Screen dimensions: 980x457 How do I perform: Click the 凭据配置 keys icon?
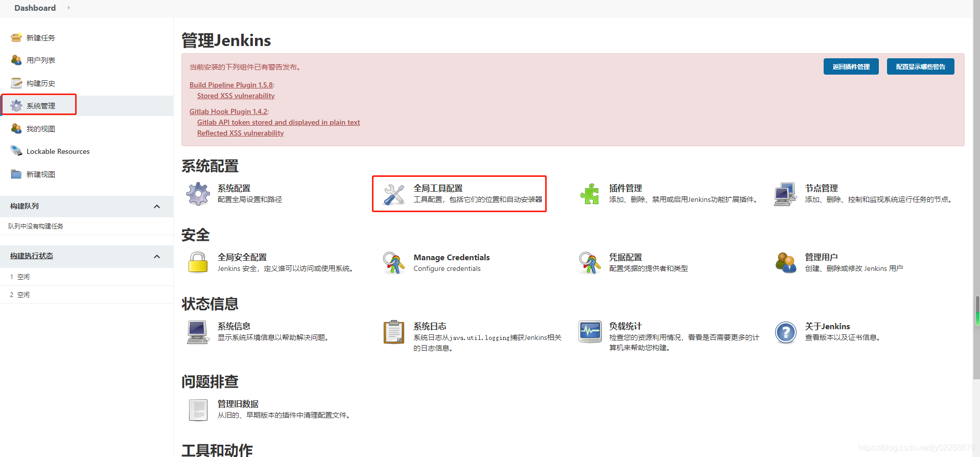[x=590, y=263]
